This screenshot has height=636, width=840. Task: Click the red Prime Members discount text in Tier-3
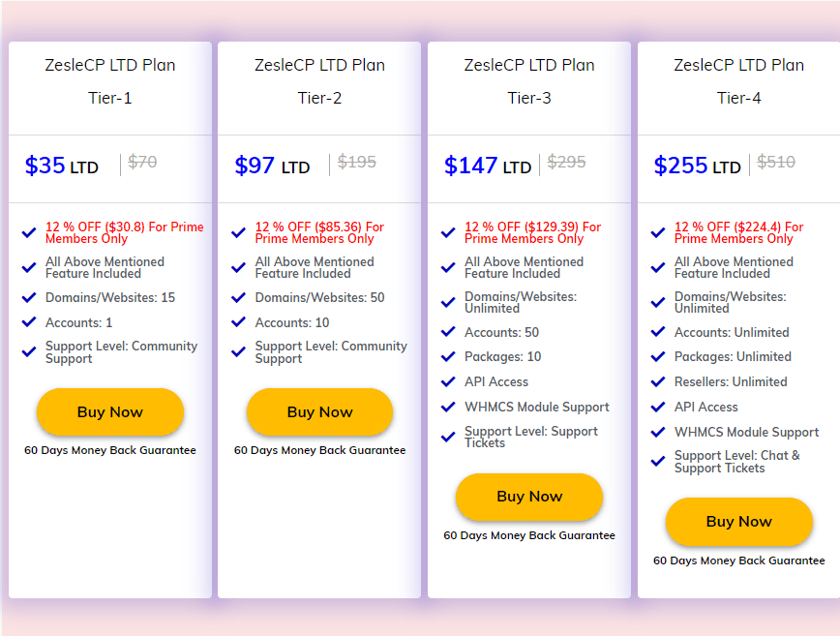[x=535, y=232]
